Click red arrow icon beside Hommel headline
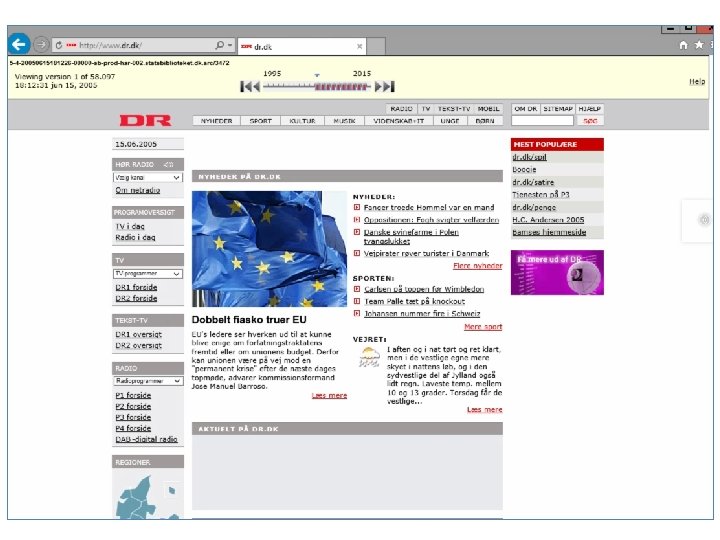The height and width of the screenshot is (540, 720). (357, 208)
